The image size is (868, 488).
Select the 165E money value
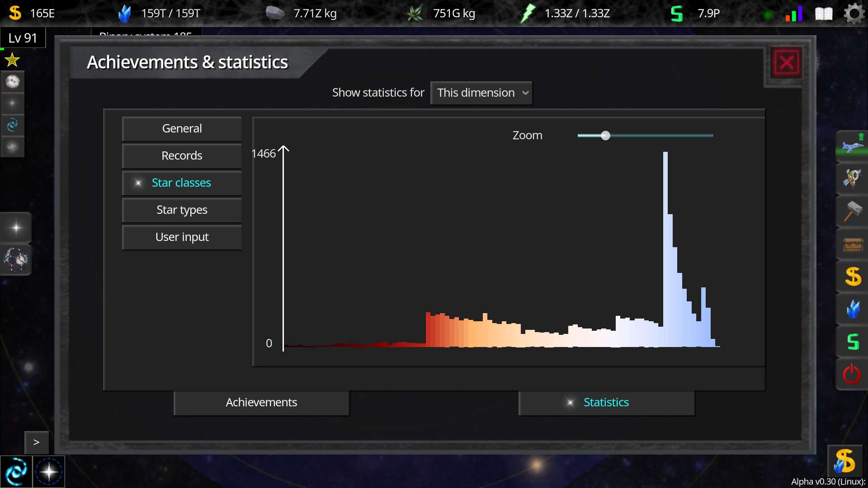click(x=42, y=14)
